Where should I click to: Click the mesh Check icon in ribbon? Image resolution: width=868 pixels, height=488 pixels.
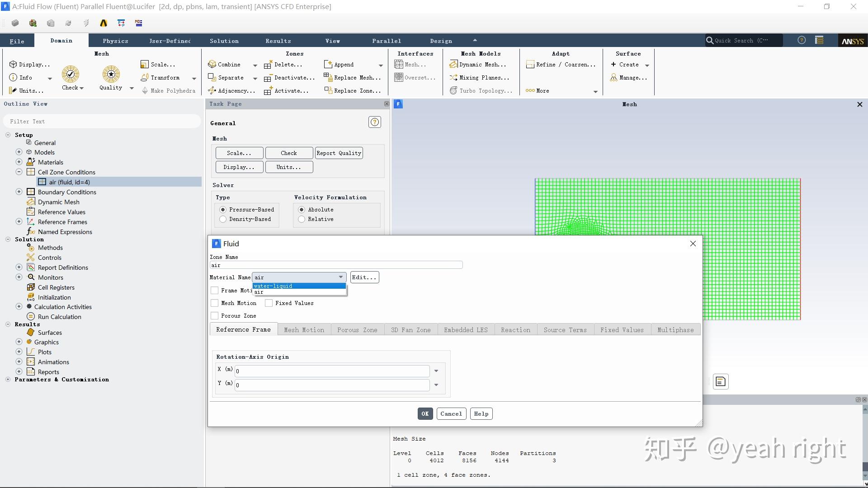point(70,75)
